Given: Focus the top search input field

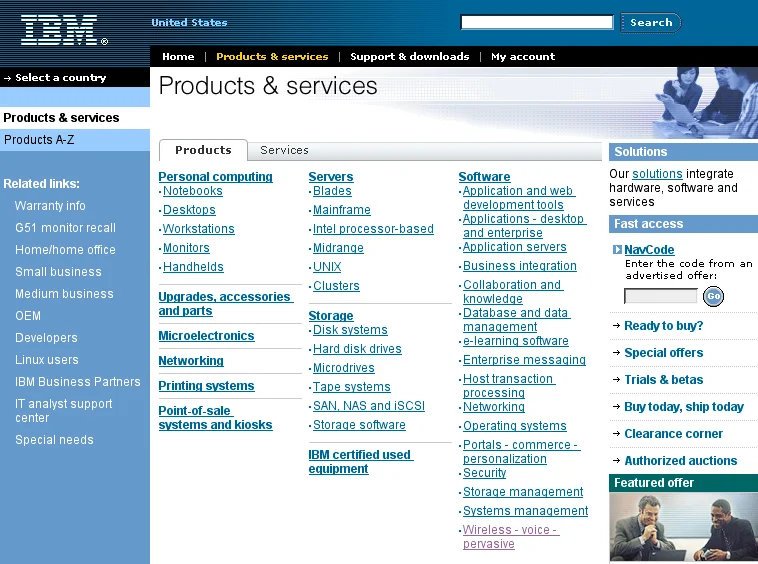Looking at the screenshot, I should click(x=537, y=22).
